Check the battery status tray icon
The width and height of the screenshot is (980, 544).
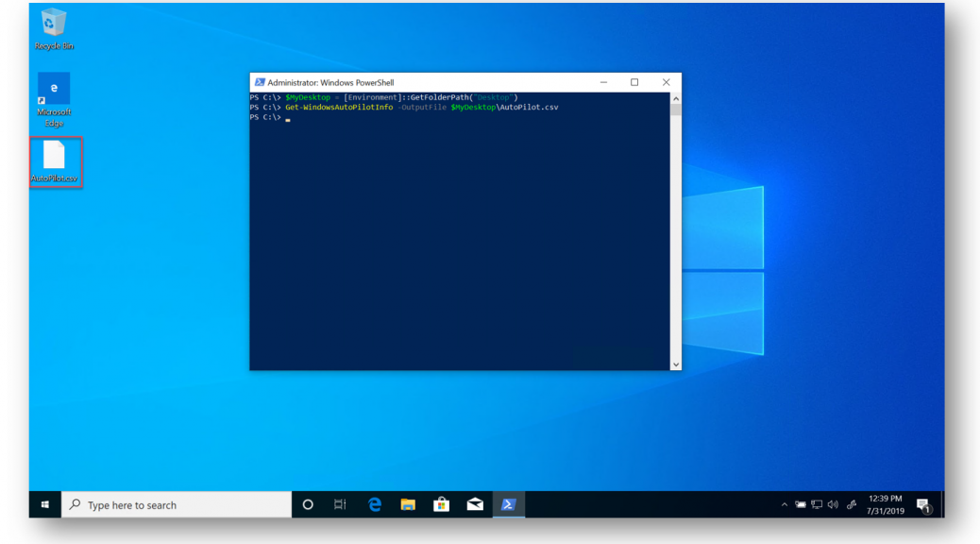[x=800, y=504]
